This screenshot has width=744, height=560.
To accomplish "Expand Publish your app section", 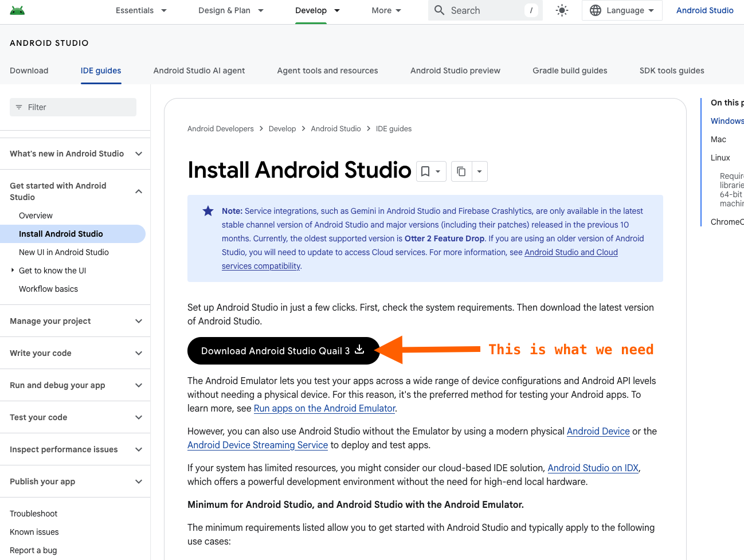I will pyautogui.click(x=75, y=481).
